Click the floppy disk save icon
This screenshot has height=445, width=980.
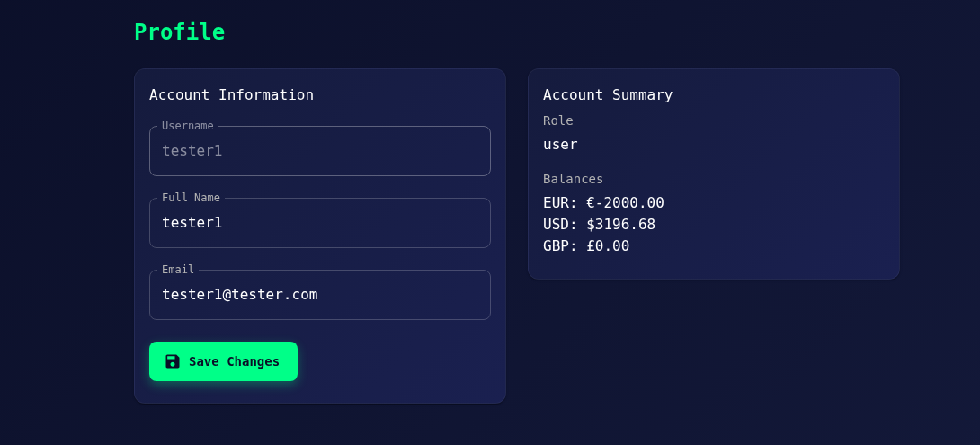[173, 361]
